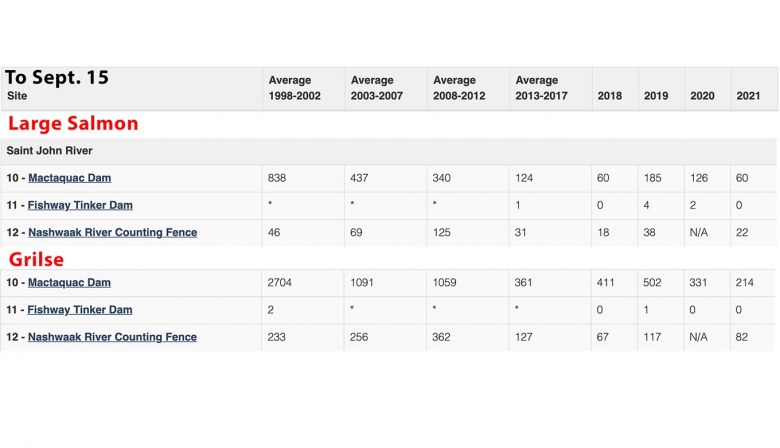Screen dimensions: 780x448
Task: Follow the Fishway Tinker Dam link under Grilse
Action: pyautogui.click(x=80, y=310)
